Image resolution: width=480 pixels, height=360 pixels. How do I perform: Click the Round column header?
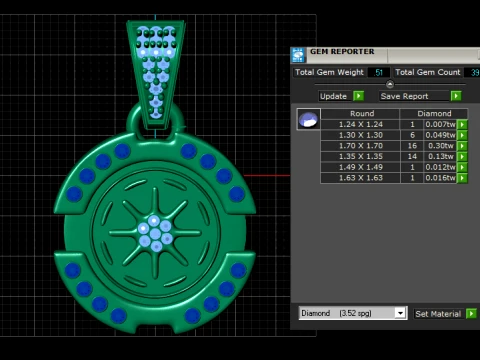coord(360,113)
